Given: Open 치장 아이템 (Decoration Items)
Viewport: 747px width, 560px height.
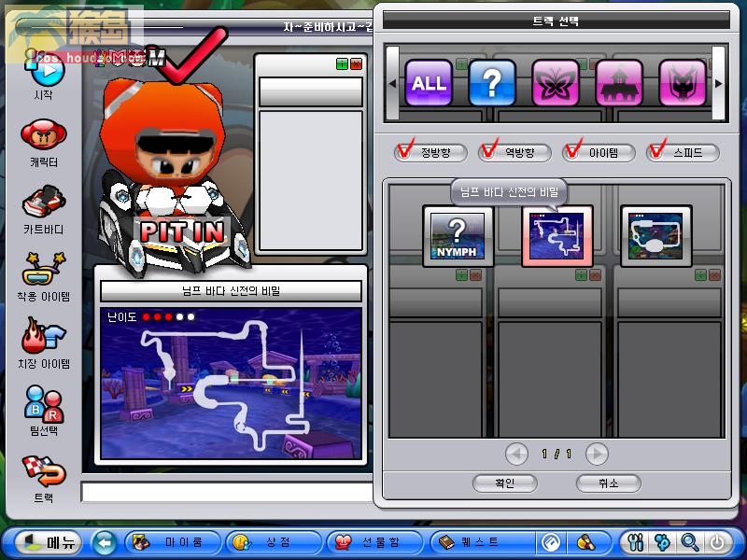Looking at the screenshot, I should pos(44,335).
